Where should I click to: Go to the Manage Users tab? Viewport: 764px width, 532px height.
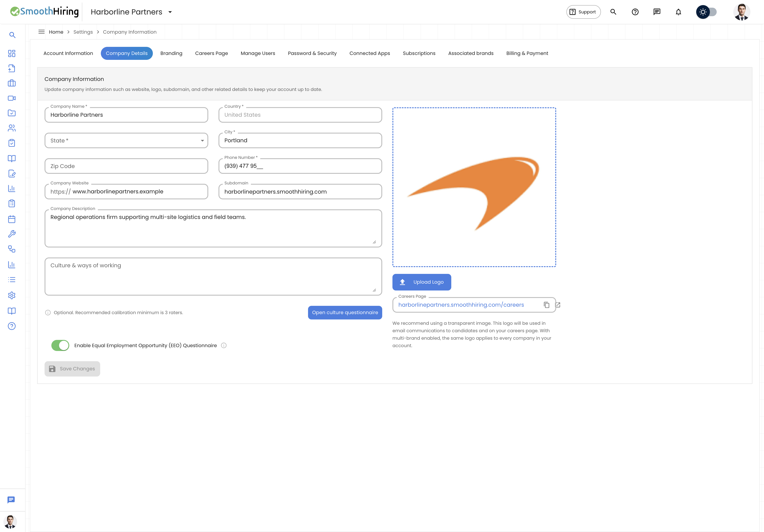[x=258, y=53]
